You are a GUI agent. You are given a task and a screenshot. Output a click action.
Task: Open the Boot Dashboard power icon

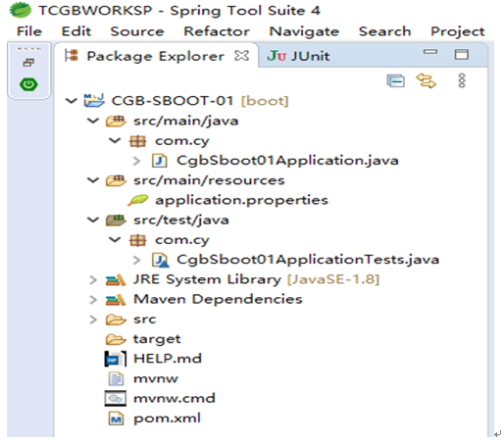click(x=28, y=84)
